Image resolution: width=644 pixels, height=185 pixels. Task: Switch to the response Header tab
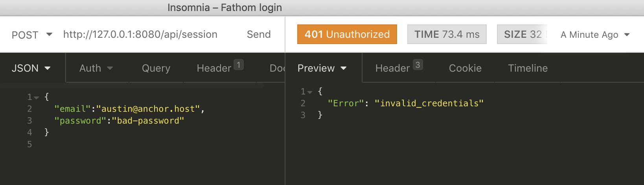coord(393,68)
